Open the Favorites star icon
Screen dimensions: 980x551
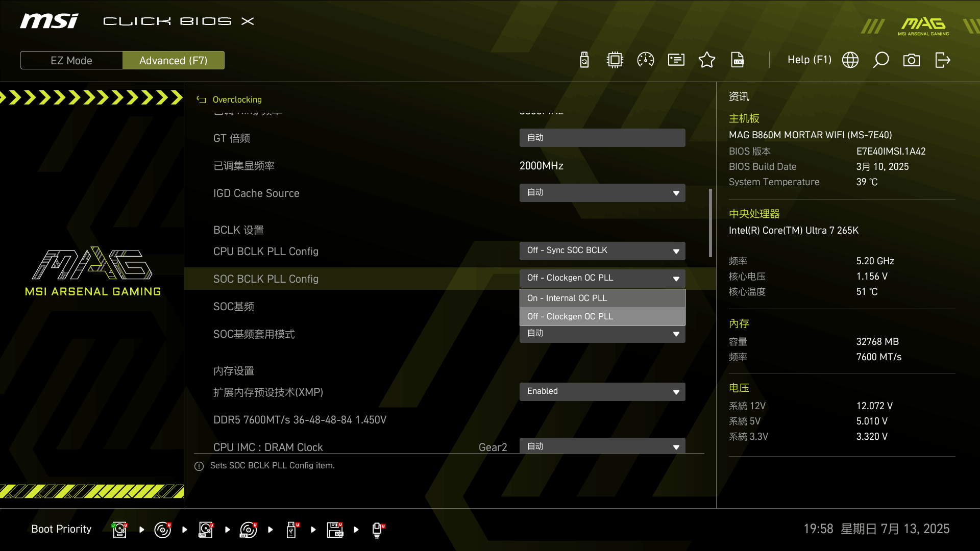pos(707,60)
